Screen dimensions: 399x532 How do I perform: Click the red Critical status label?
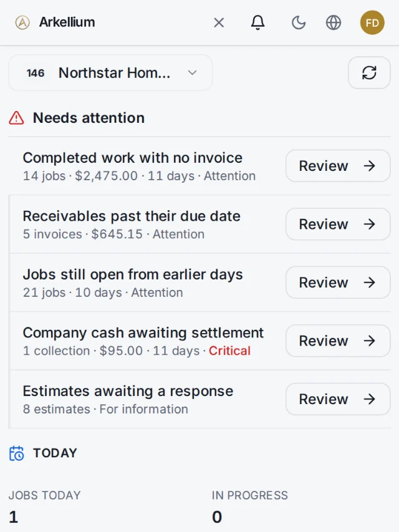[229, 351]
